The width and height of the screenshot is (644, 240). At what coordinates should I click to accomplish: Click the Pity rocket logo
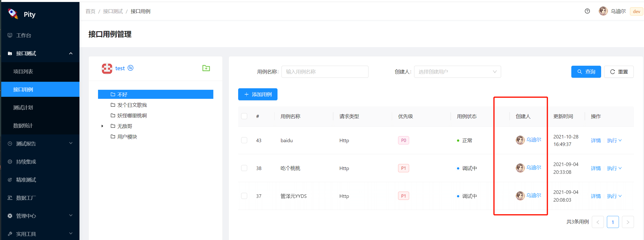click(13, 14)
